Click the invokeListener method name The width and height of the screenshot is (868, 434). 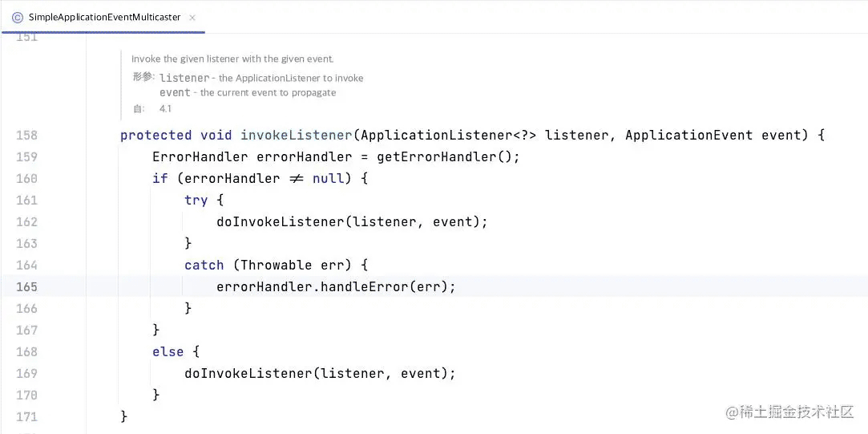pyautogui.click(x=296, y=136)
